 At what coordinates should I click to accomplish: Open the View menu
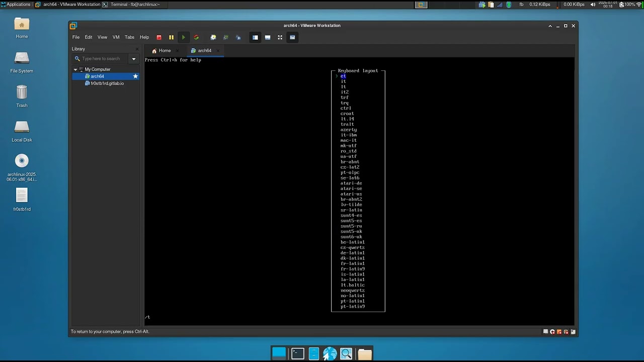pyautogui.click(x=102, y=37)
